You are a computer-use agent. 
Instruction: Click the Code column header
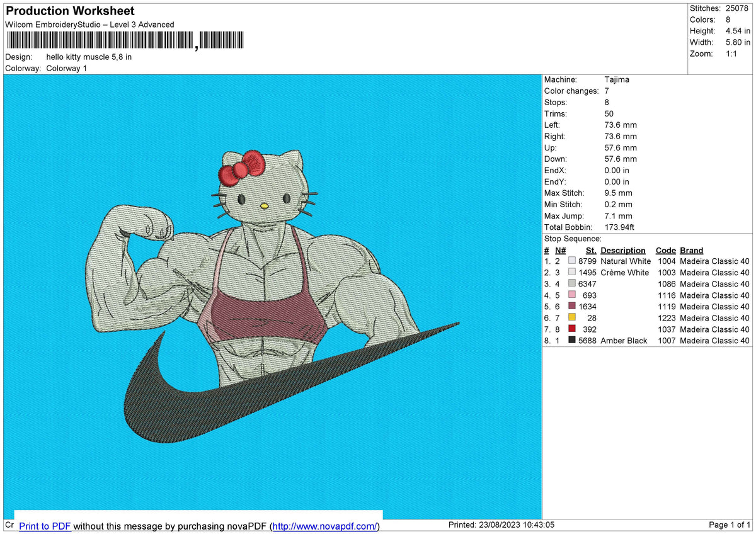click(x=665, y=250)
